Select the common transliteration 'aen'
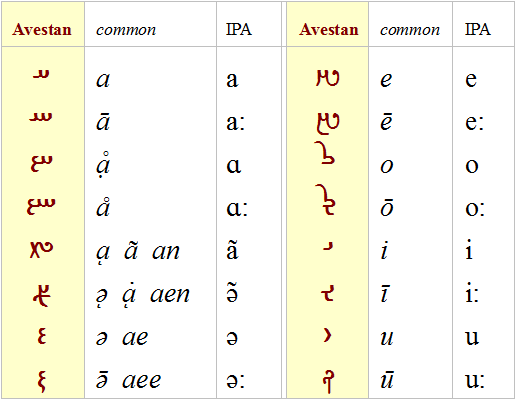 tap(170, 295)
